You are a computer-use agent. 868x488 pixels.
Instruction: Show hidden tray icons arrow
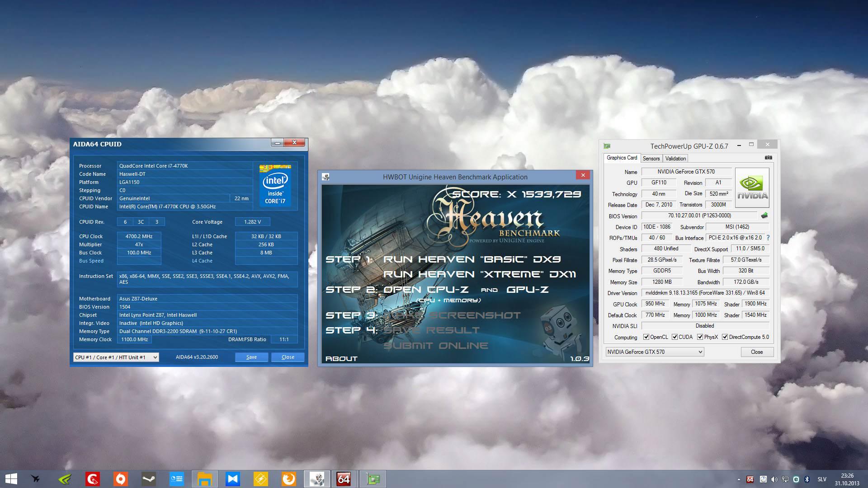(739, 479)
